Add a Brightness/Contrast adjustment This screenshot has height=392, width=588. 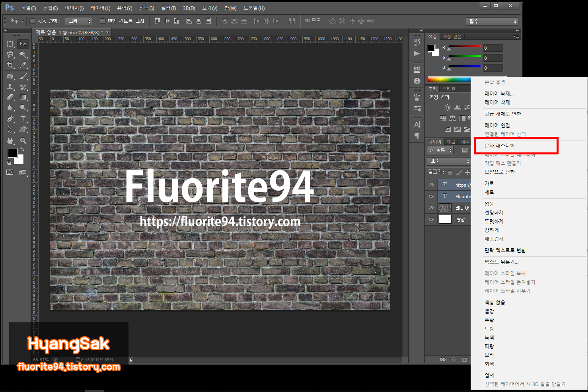pyautogui.click(x=448, y=107)
